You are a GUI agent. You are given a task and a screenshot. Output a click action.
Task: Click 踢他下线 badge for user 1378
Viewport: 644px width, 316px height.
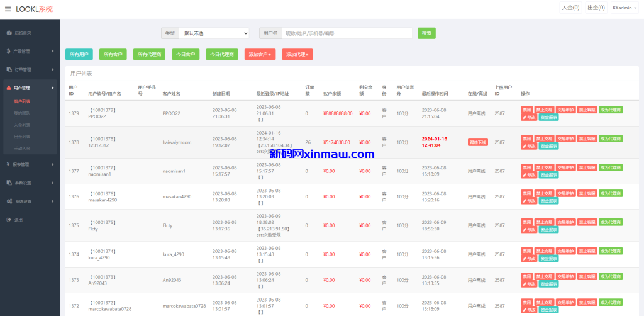coord(478,142)
